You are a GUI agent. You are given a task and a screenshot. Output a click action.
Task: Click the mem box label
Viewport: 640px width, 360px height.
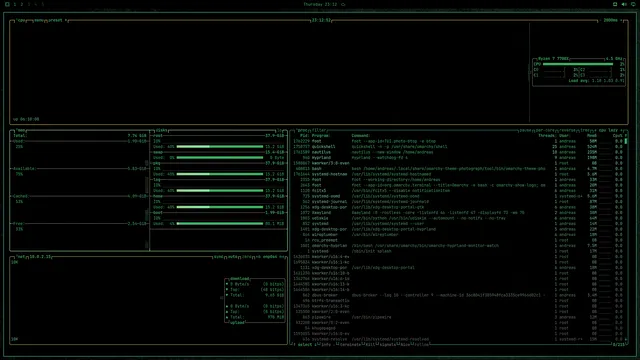pos(21,130)
